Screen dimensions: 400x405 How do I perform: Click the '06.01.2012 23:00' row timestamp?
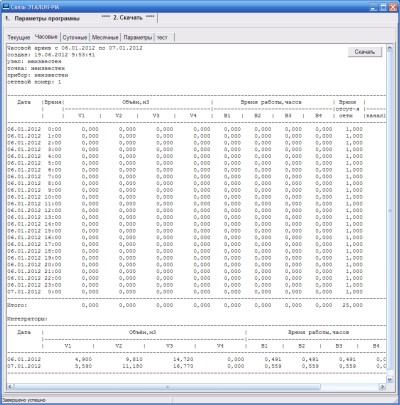(34, 285)
